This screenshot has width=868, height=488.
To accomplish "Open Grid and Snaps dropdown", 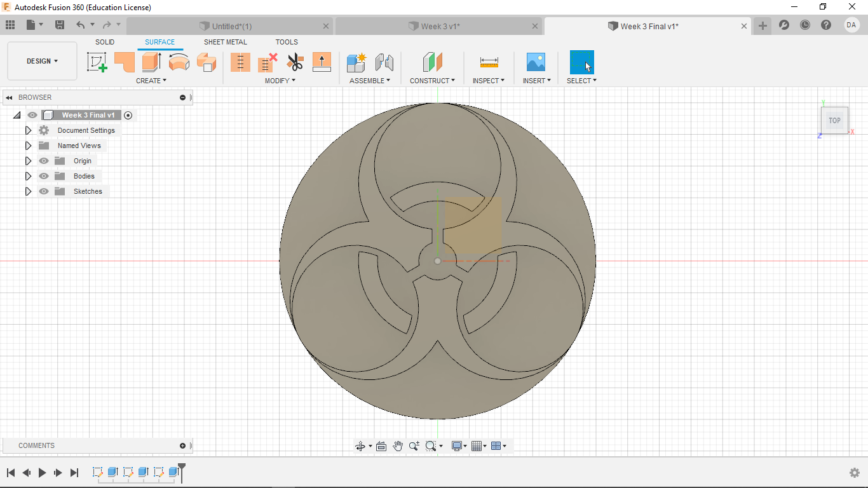I will click(x=479, y=446).
